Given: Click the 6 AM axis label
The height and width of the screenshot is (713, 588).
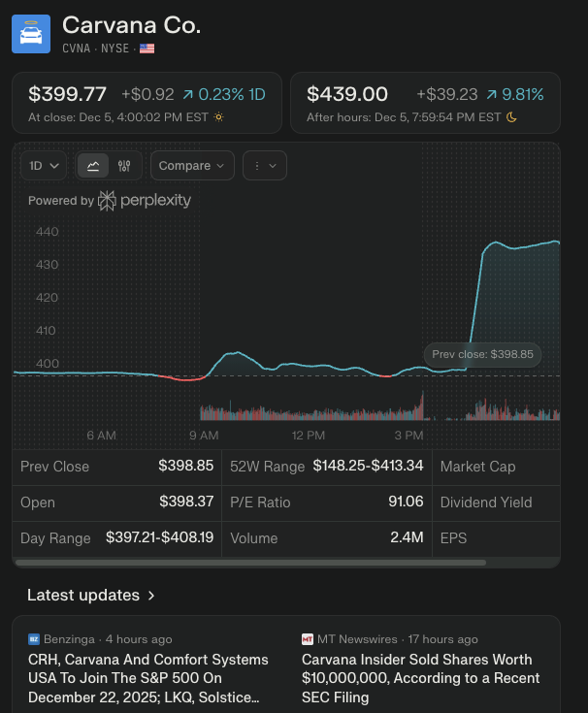Looking at the screenshot, I should pos(102,436).
